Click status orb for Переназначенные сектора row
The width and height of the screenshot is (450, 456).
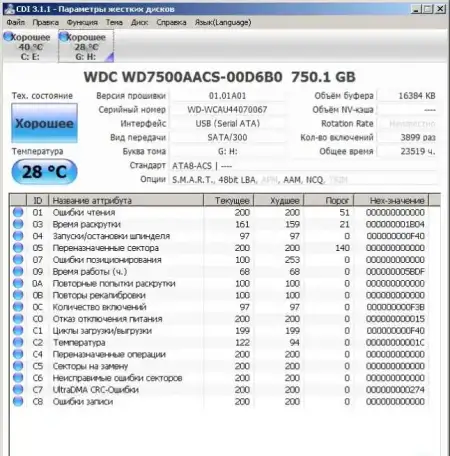point(18,248)
